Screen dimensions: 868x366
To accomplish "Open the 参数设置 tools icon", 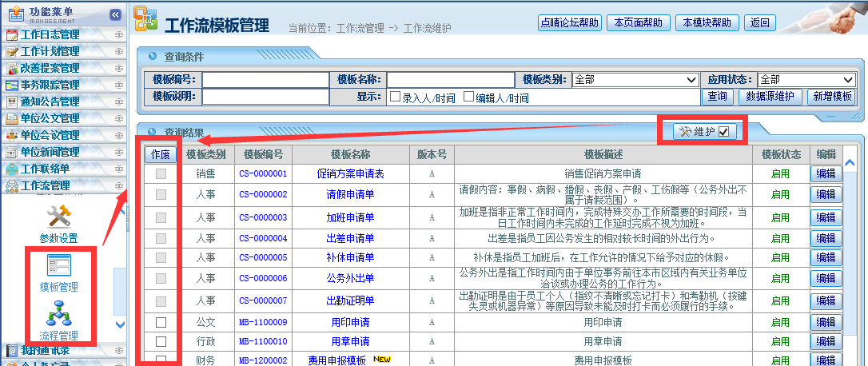I will 58,217.
